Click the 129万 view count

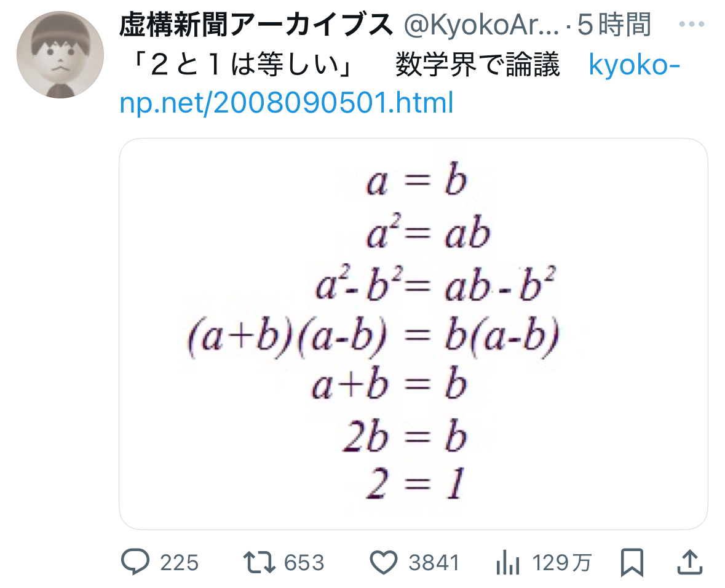coord(562,562)
